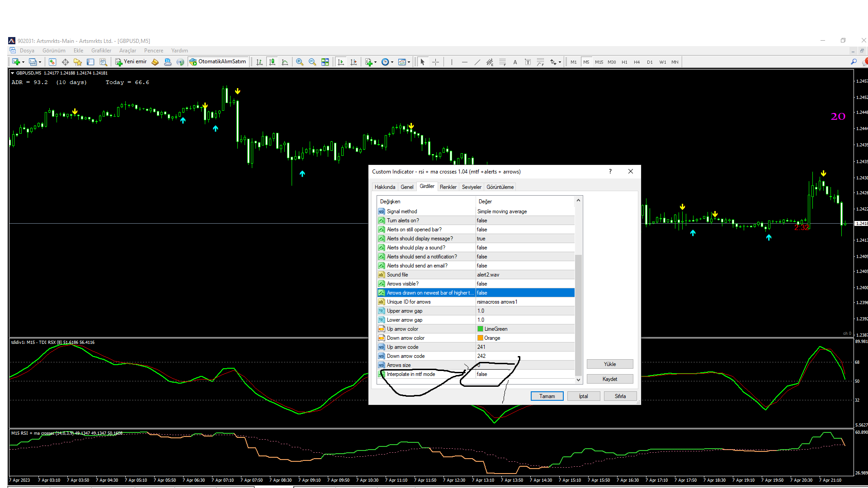
Task: Open the Signal method value dropdown
Action: coord(502,211)
